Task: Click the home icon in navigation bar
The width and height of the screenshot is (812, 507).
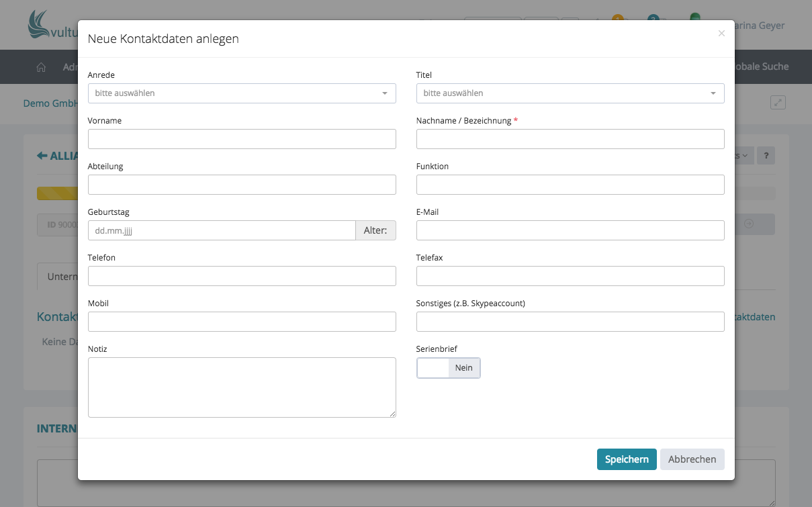Action: click(x=41, y=67)
